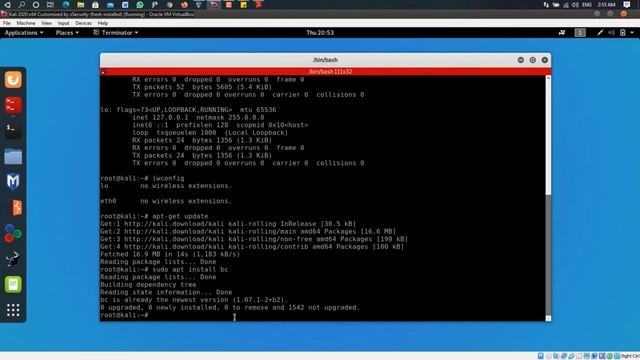Open Microsoft Edge in taskbar
640x360 pixels.
tap(66, 4)
